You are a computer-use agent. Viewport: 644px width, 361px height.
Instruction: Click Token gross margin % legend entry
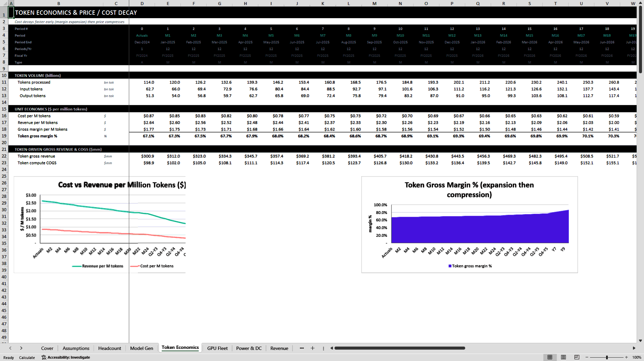470,266
